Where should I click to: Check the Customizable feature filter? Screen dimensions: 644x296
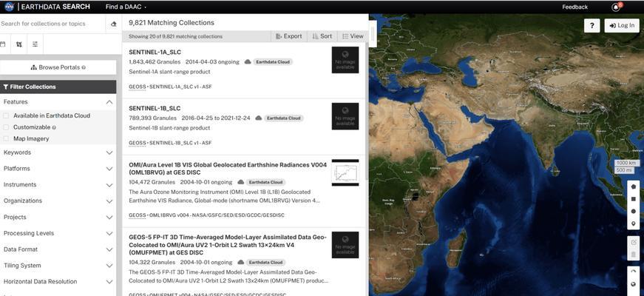click(x=6, y=127)
